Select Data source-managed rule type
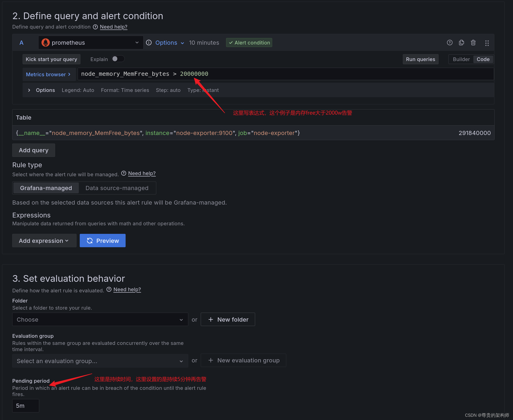Viewport: 513px width, 420px height. click(x=117, y=188)
